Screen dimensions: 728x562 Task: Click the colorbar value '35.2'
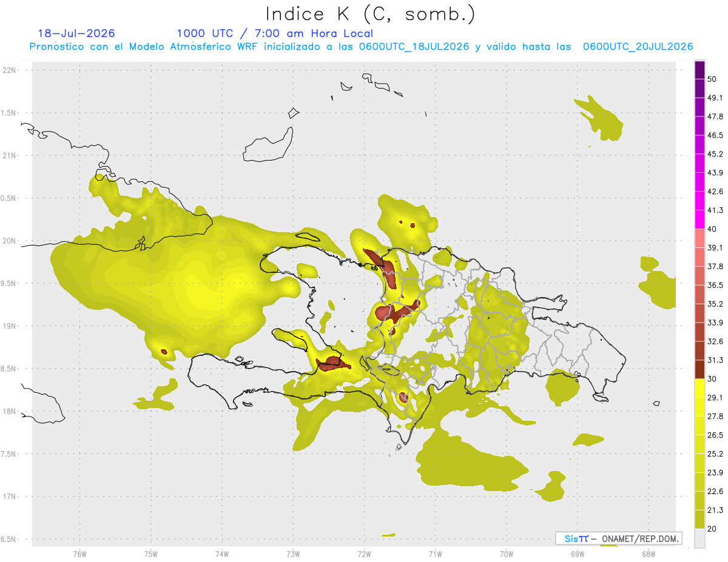[715, 304]
